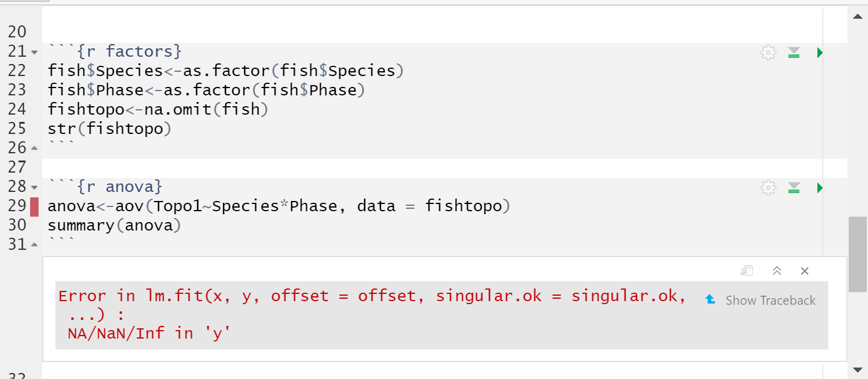
Task: Collapse chunk using fold arrow at line 31
Action: [x=34, y=244]
